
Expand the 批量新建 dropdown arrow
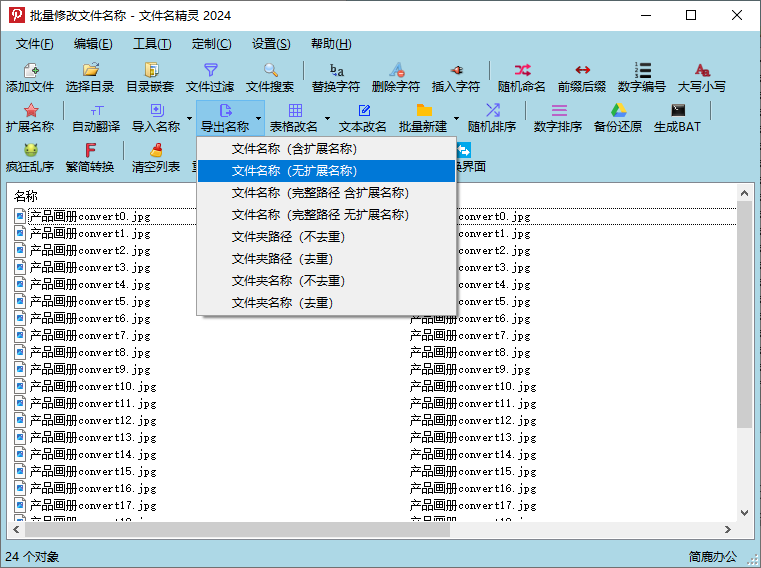(x=456, y=119)
